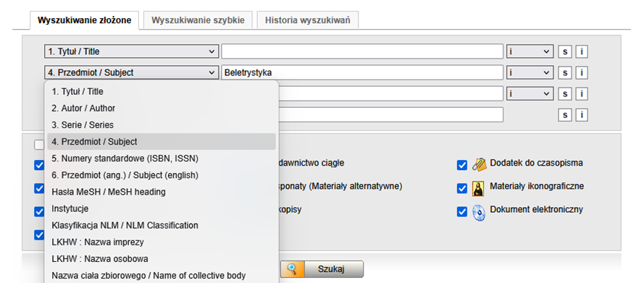Click the 'i' button on the fourth search row

click(x=582, y=115)
